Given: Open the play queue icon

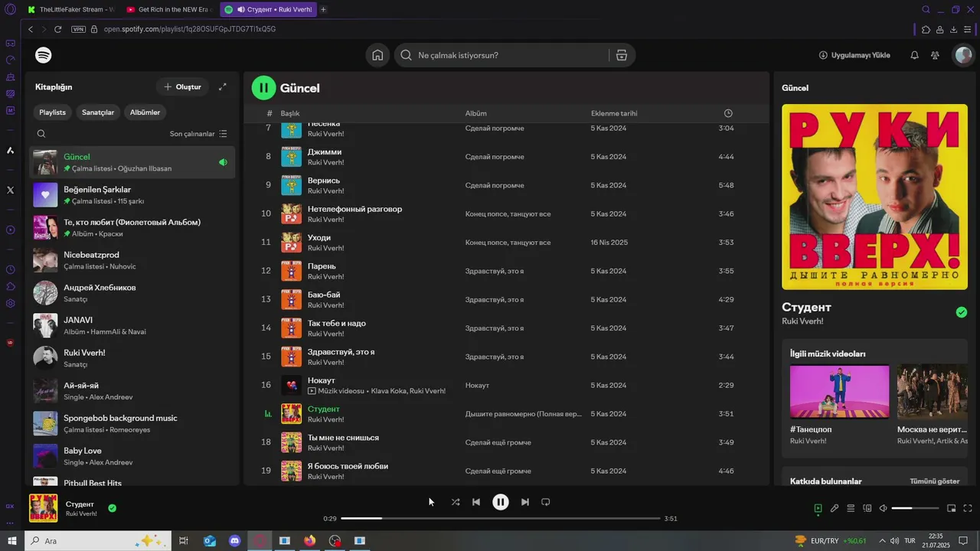Looking at the screenshot, I should pos(851,508).
